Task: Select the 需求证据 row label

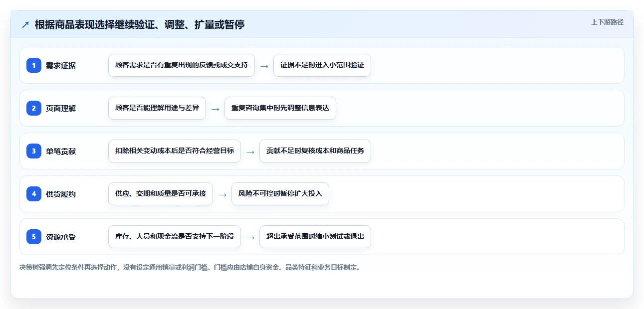Action: (x=61, y=65)
